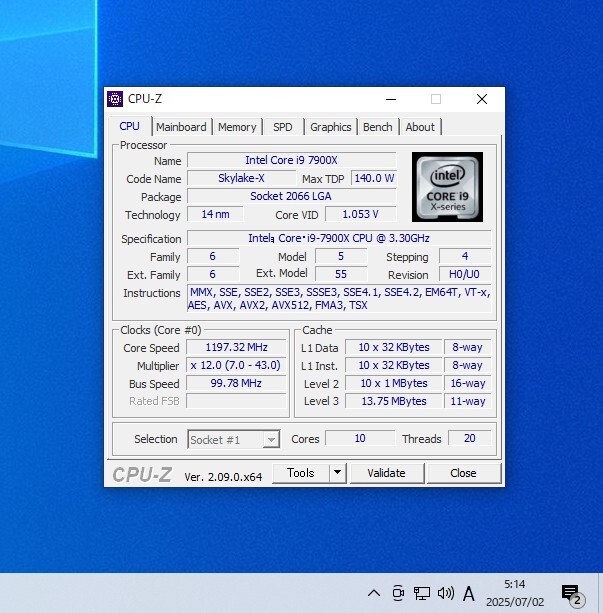Show hidden tray icons chevron
The image size is (603, 613).
374,593
